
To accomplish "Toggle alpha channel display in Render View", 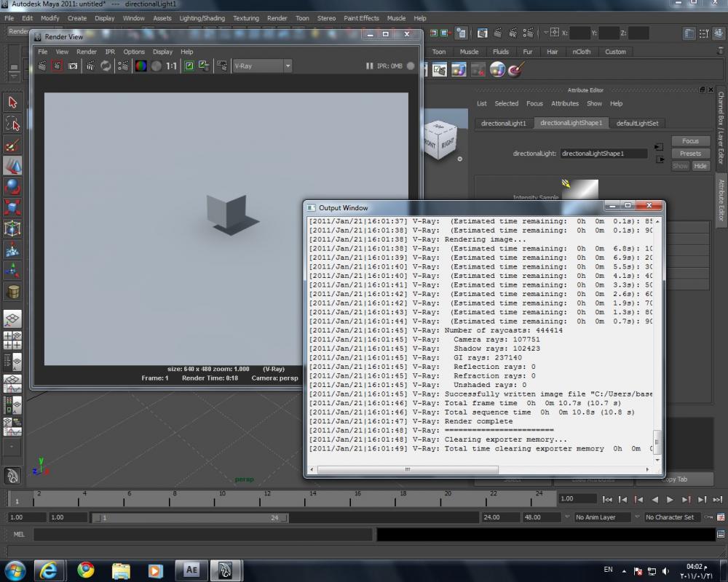I will pos(157,66).
